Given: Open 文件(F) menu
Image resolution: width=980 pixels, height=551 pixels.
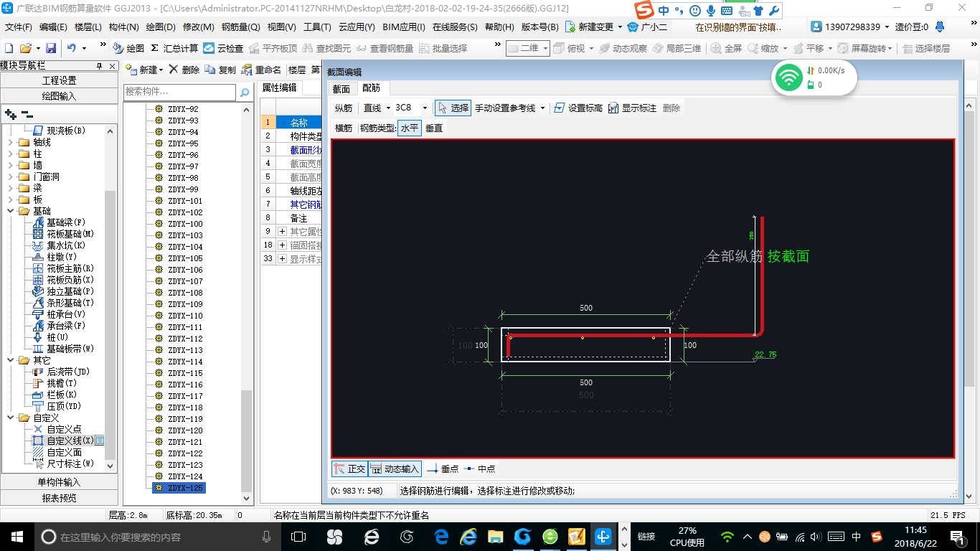Looking at the screenshot, I should [19, 27].
